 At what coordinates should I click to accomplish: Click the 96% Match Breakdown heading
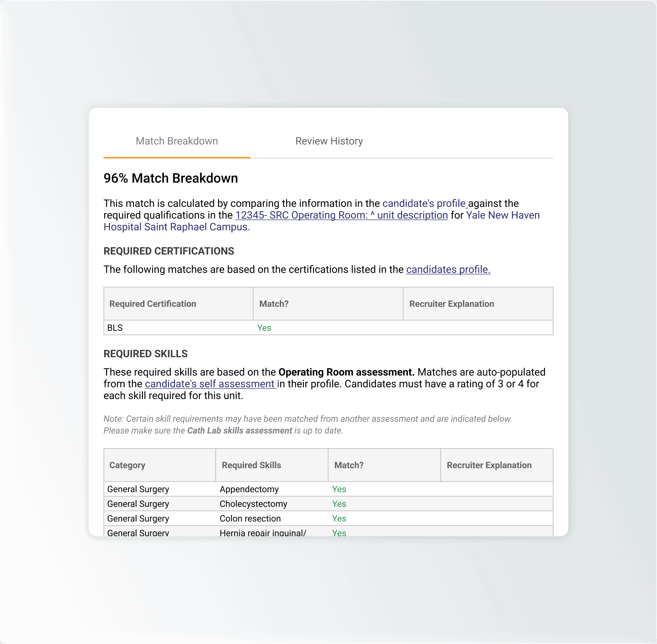tap(171, 178)
